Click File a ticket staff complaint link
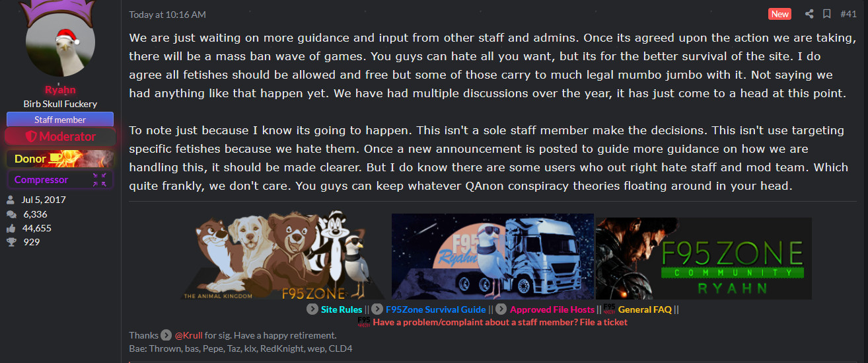Viewport: 868px width, 363px height. [500, 323]
